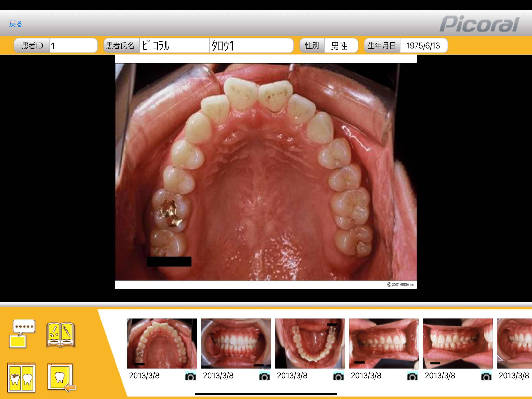Screen dimensions: 532x399
Task: Select the fourth thumbnail side bite view
Action: pyautogui.click(x=384, y=343)
